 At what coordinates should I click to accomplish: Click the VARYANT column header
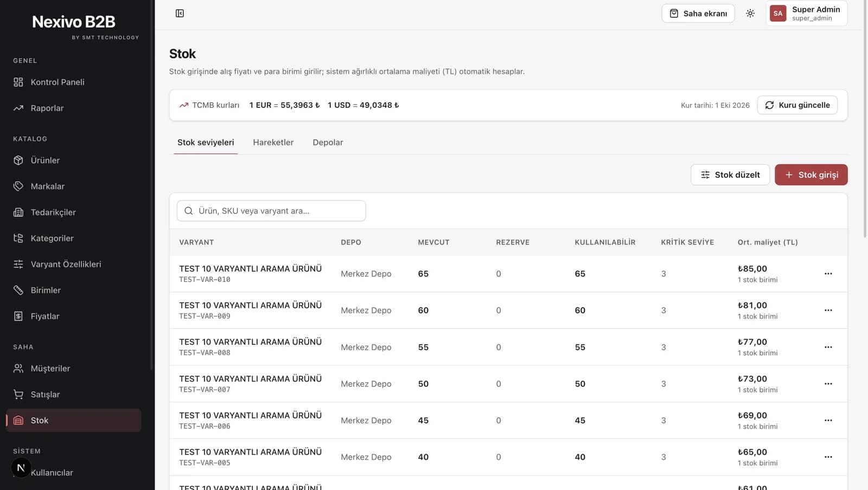coord(196,242)
